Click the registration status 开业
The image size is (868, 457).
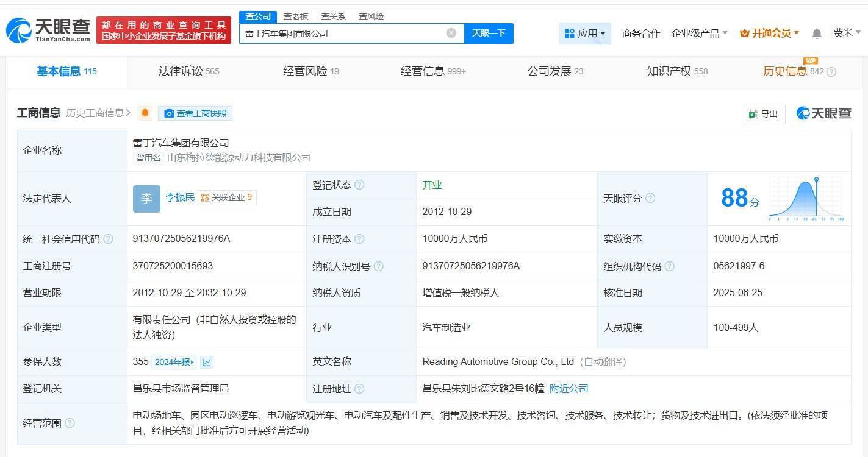432,185
